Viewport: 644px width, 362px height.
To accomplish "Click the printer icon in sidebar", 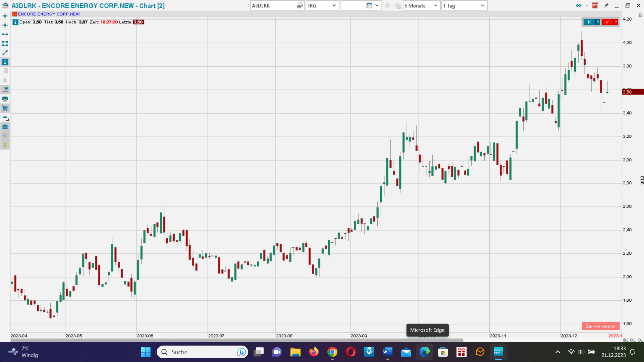I will tap(5, 99).
